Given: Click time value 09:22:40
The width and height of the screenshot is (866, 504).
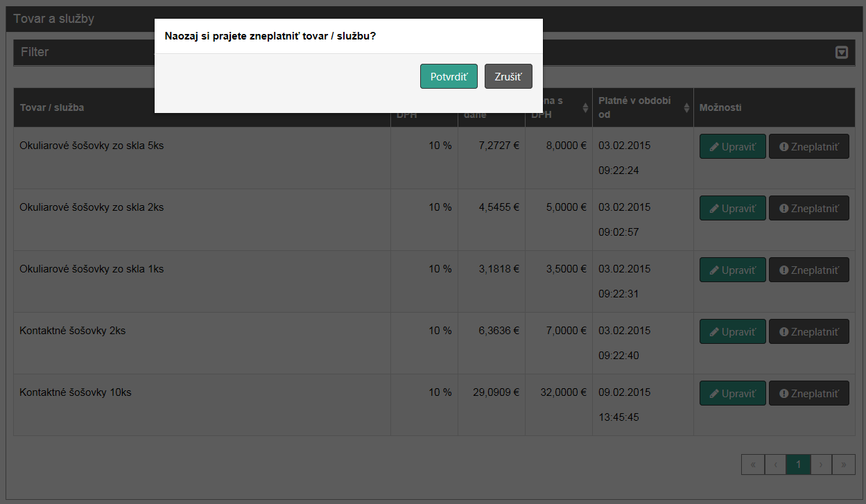Looking at the screenshot, I should click(618, 356).
